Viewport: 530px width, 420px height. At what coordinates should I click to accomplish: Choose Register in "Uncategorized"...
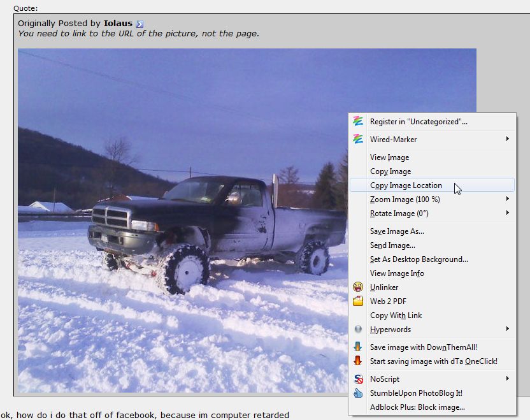pos(432,122)
